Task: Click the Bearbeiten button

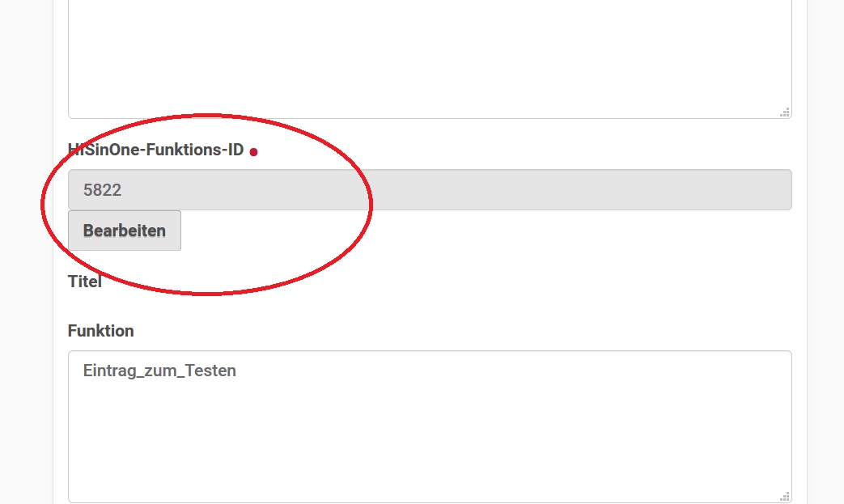Action: (125, 231)
